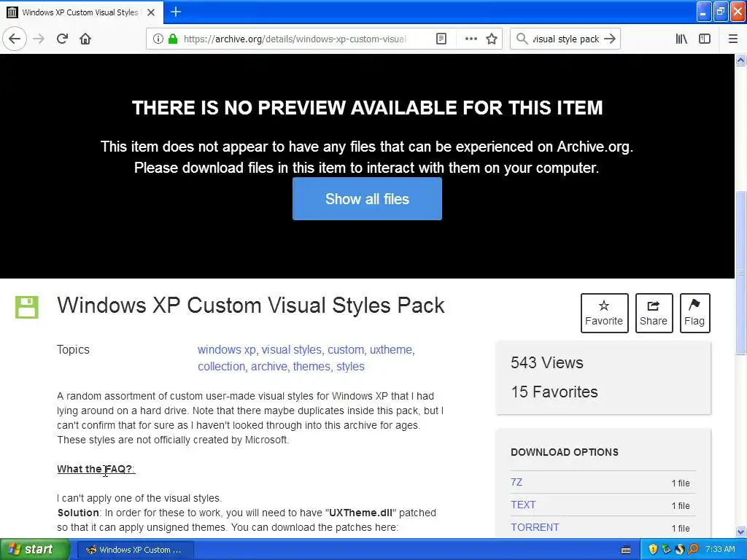
Task: Download the 7Z file option
Action: click(516, 482)
